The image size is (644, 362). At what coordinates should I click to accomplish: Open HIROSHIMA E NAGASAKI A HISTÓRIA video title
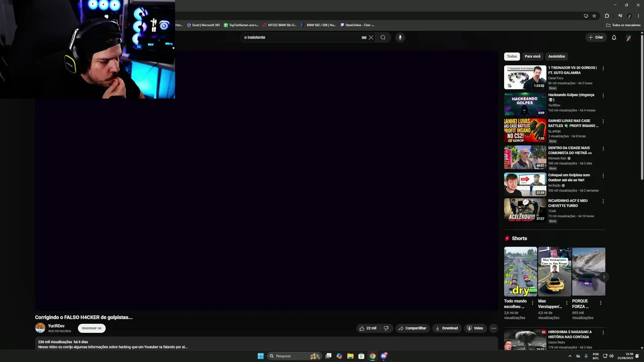coord(570,334)
